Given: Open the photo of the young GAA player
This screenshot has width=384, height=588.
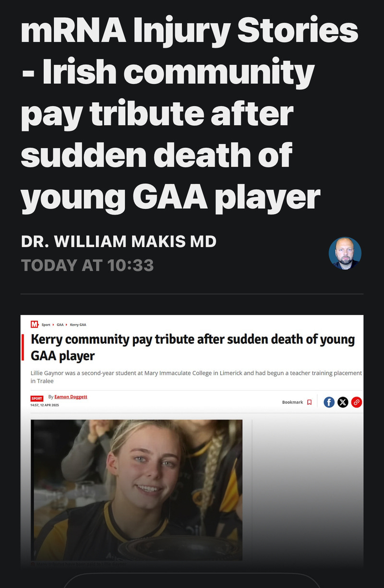Looking at the screenshot, I should point(137,490).
